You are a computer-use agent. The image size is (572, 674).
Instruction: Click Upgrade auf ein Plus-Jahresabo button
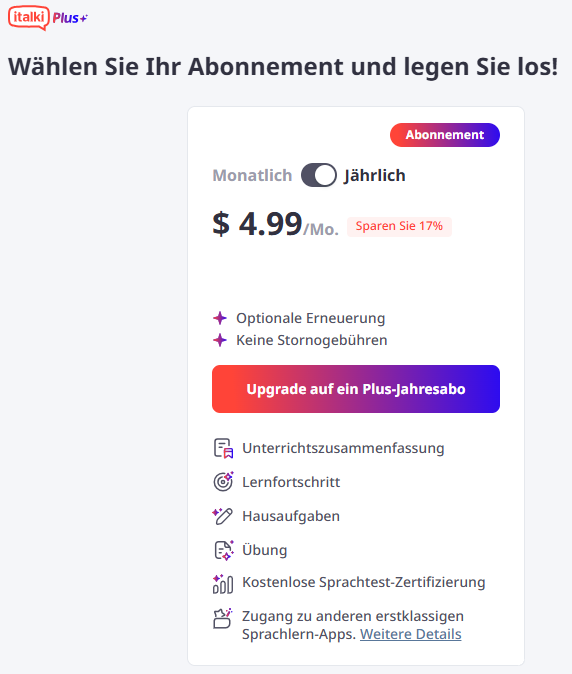pyautogui.click(x=356, y=389)
